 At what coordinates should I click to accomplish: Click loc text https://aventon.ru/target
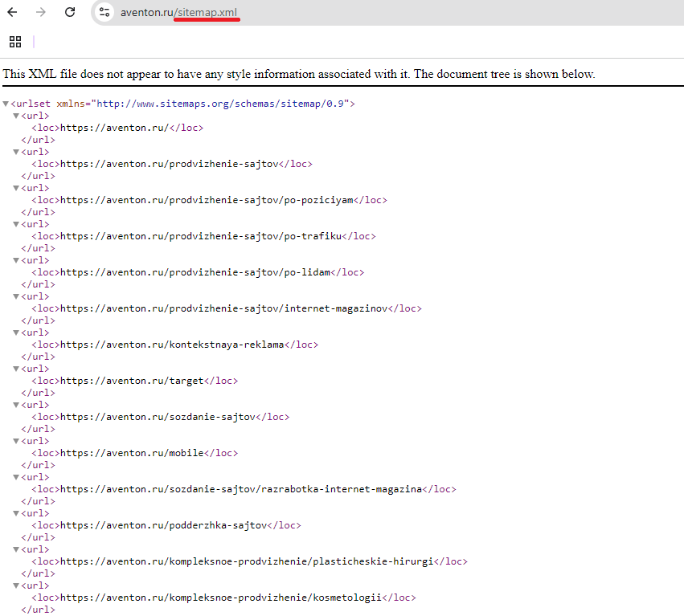[x=132, y=381]
